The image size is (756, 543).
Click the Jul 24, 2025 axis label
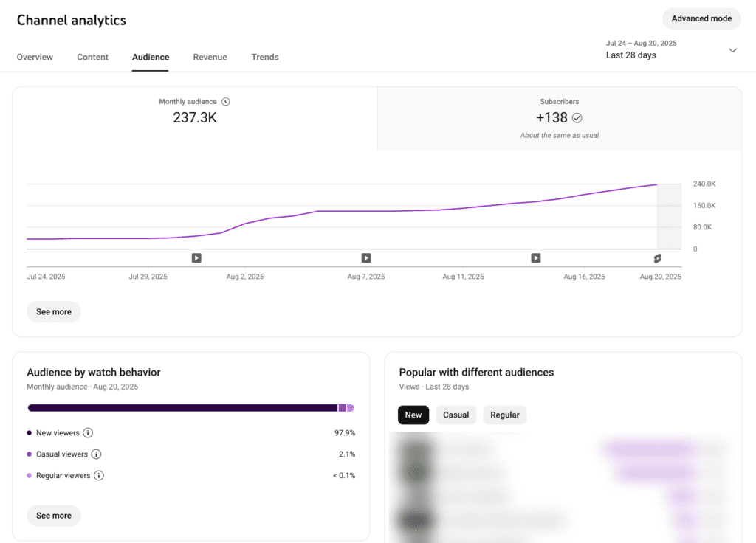pyautogui.click(x=46, y=277)
